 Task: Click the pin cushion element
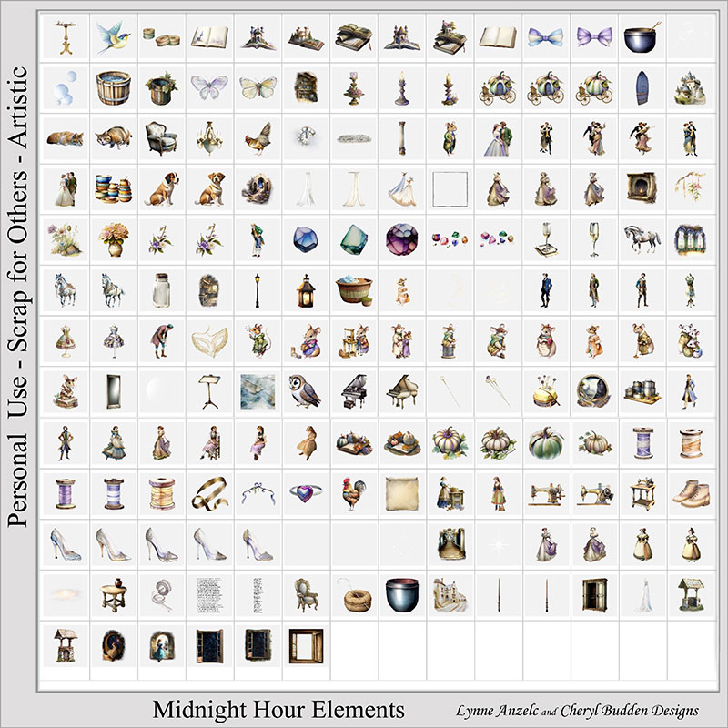(546, 392)
